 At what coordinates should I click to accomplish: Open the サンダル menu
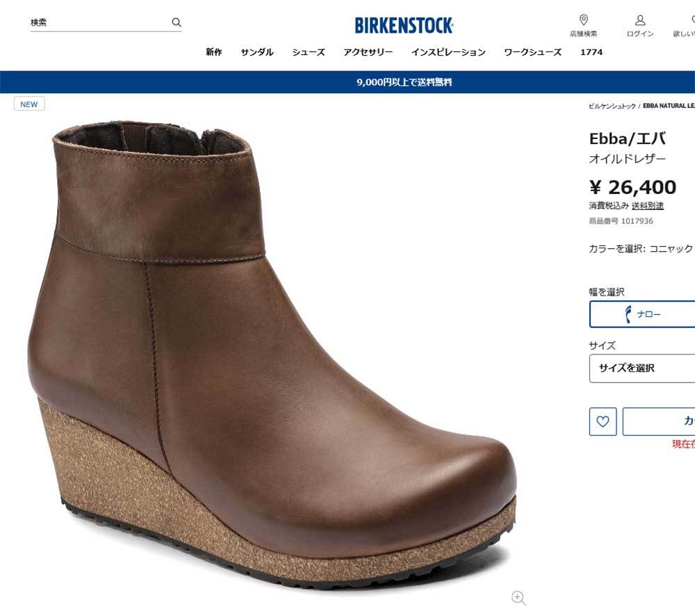[x=257, y=52]
